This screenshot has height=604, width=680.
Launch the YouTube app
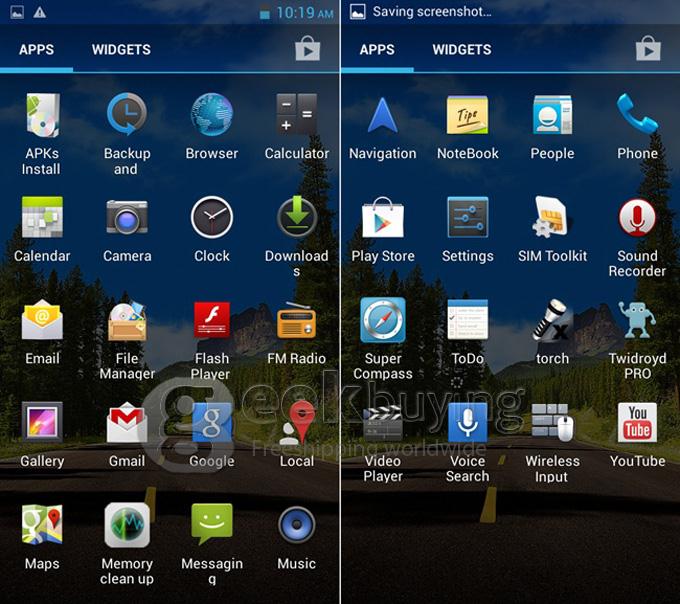click(x=637, y=424)
